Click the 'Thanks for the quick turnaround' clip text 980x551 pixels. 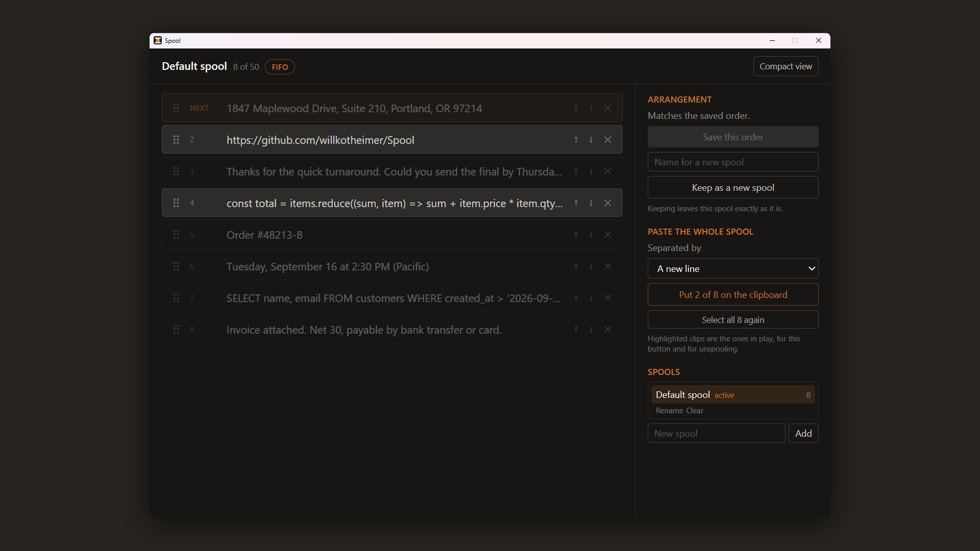394,172
